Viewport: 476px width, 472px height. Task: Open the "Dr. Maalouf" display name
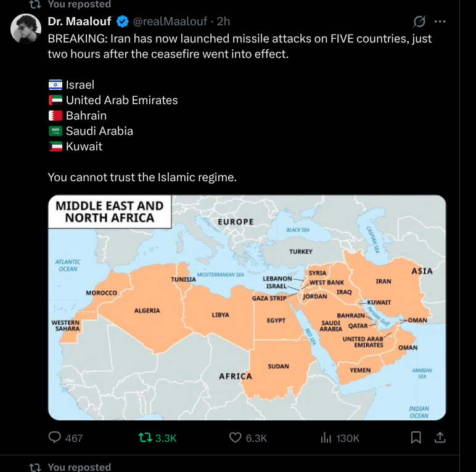80,22
